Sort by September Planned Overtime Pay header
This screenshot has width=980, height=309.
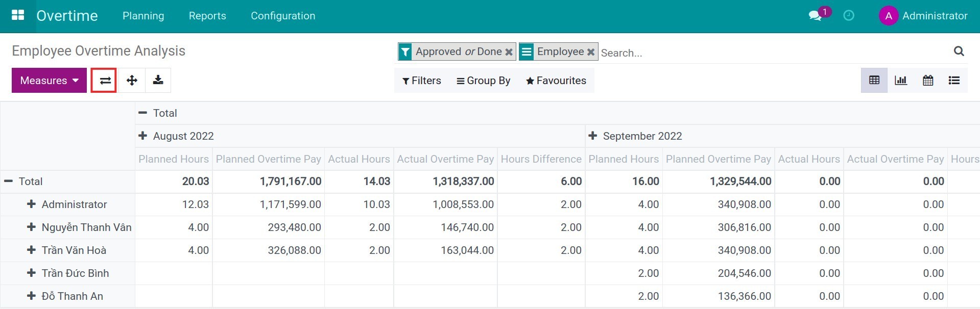pyautogui.click(x=719, y=159)
